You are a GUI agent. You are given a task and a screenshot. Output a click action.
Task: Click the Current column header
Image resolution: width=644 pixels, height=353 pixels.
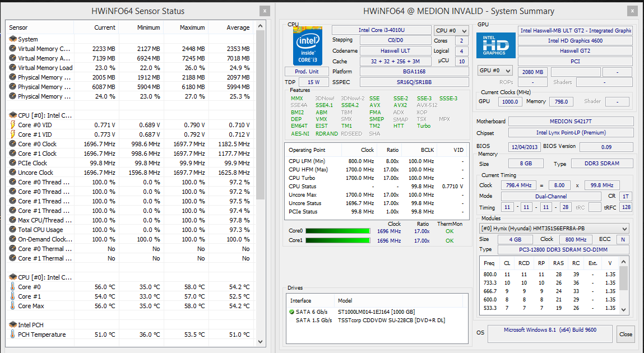pos(96,27)
